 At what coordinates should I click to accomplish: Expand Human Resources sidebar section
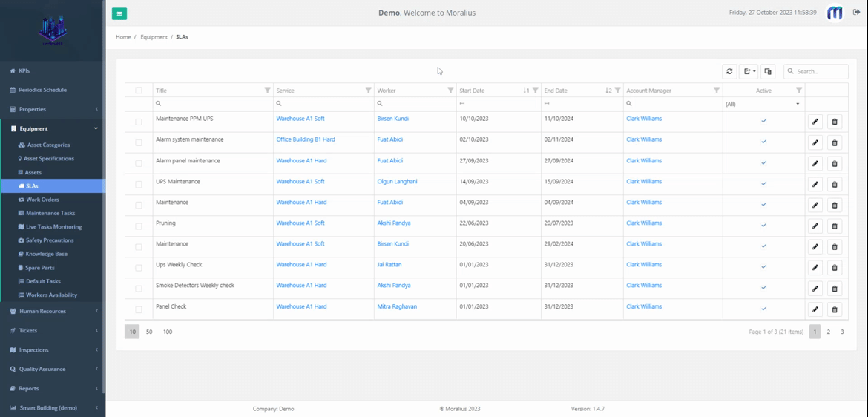point(52,311)
